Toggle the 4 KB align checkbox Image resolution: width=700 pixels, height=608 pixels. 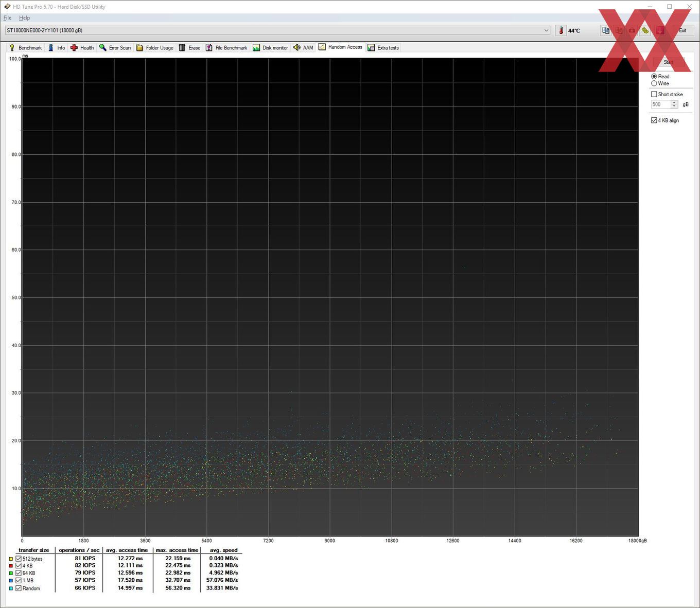(654, 120)
